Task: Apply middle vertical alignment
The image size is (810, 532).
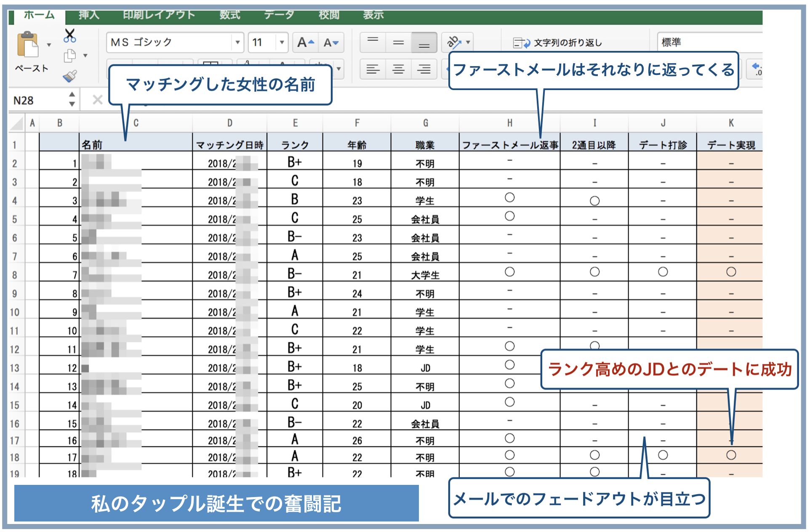Action: coord(398,43)
